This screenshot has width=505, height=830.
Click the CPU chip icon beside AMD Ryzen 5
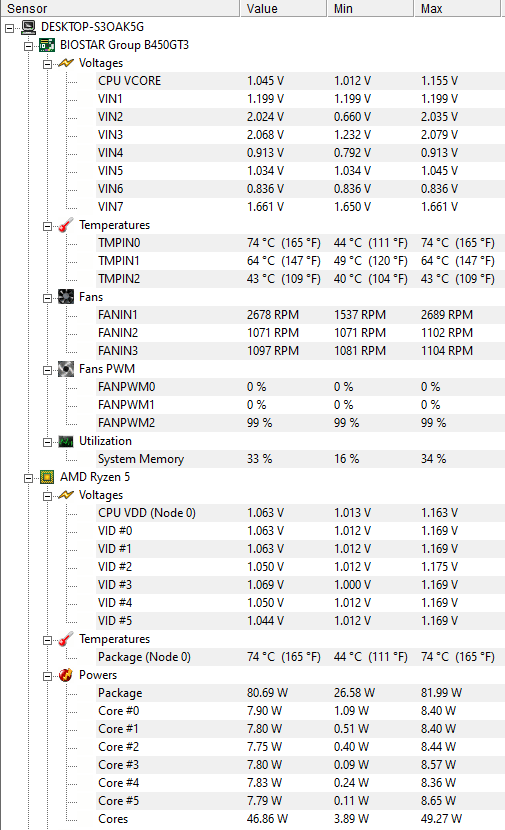[47, 477]
